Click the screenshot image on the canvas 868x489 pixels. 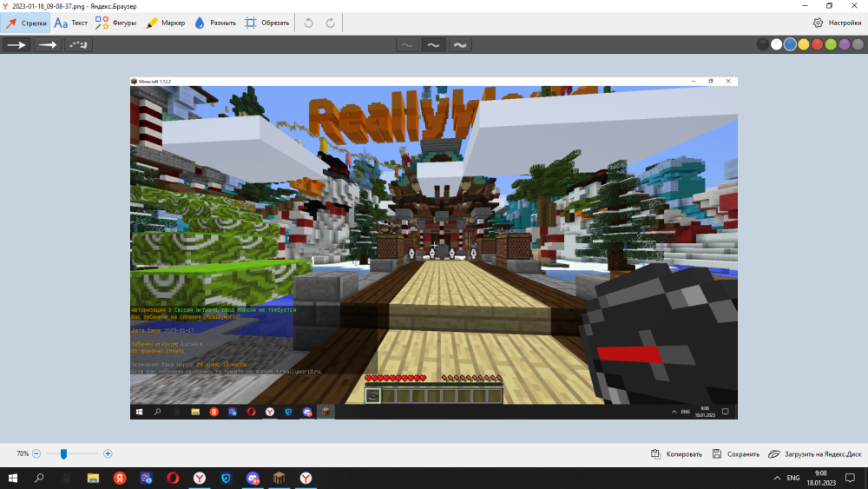pyautogui.click(x=433, y=248)
